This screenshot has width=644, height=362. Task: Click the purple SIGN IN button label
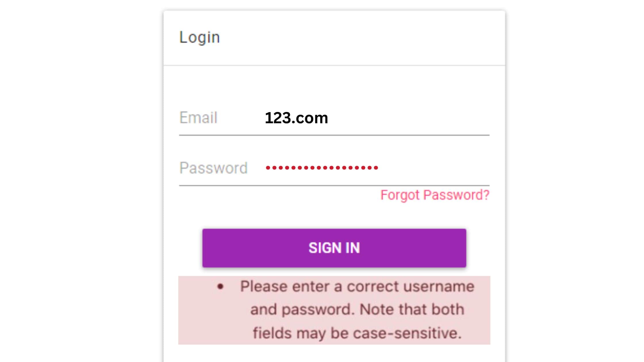pyautogui.click(x=334, y=247)
